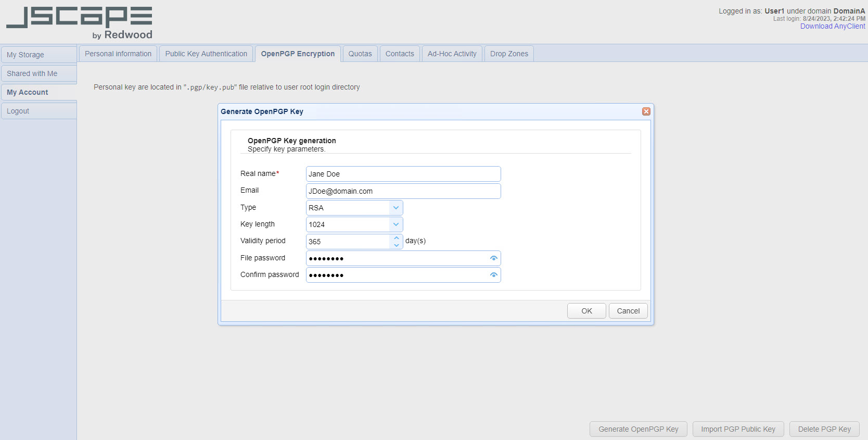Show the File password characters

point(493,258)
